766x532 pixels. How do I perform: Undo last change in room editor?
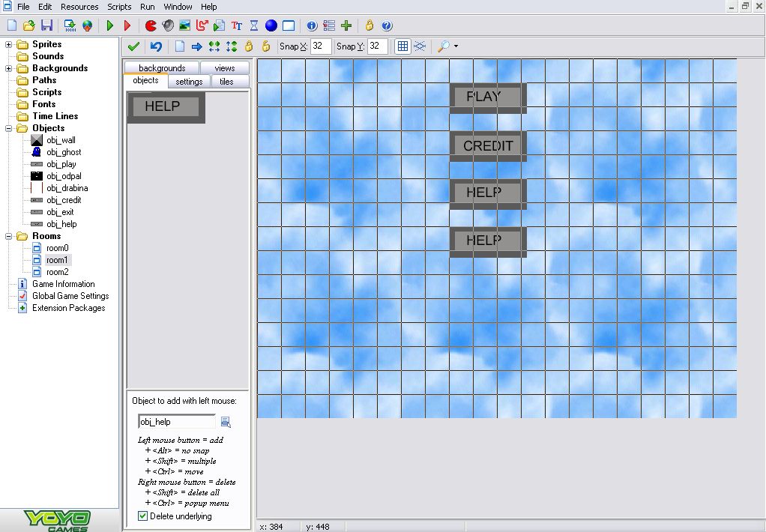coord(156,46)
